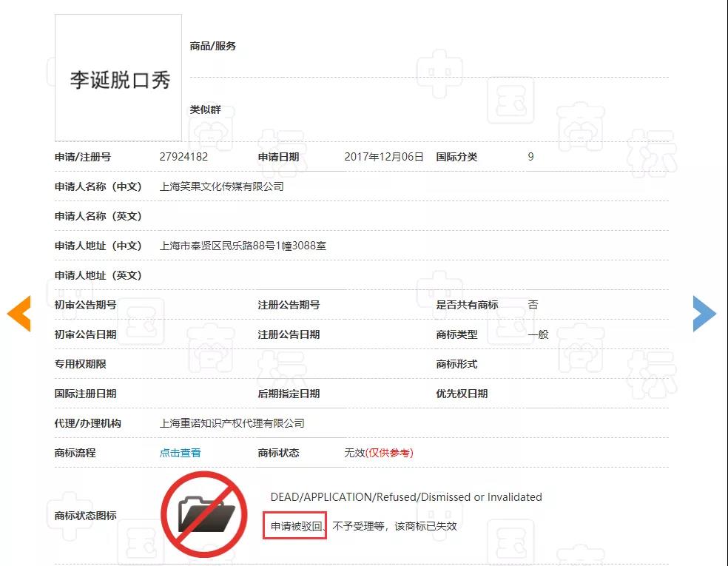Click shared trademark value 否
Screen dimensions: 728x566
[x=533, y=305]
